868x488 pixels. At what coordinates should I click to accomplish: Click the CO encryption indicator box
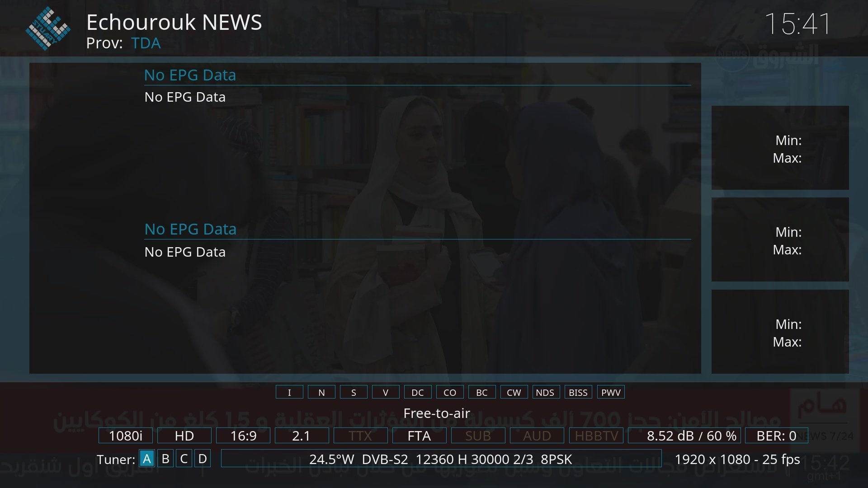[450, 392]
